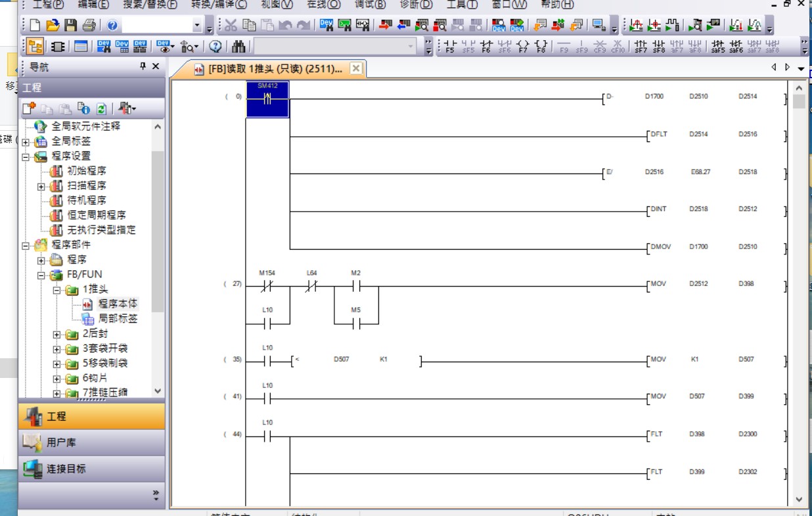Click the New project icon
Screen dimensions: 812x516
(x=35, y=26)
